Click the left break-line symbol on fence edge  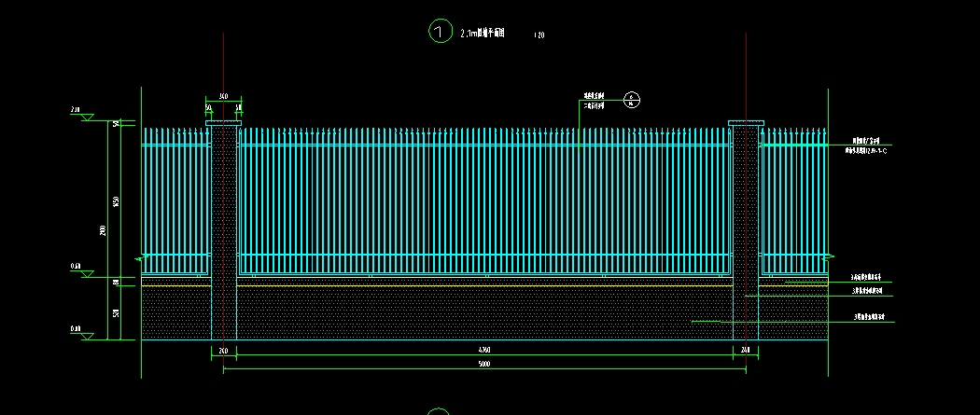click(x=139, y=258)
